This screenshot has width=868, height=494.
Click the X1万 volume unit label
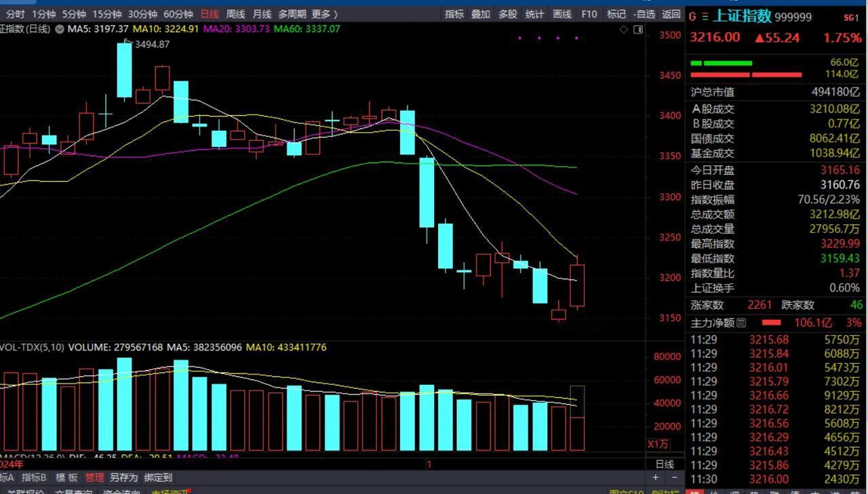(658, 445)
